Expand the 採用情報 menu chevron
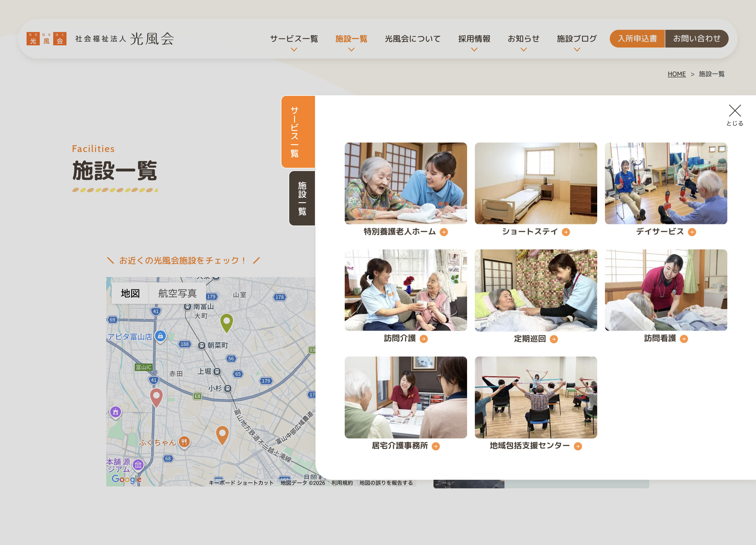Screen dimensions: 756x545 (x=474, y=49)
